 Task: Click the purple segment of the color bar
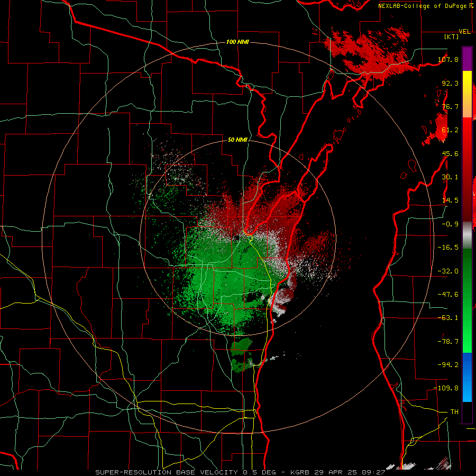pyautogui.click(x=467, y=59)
